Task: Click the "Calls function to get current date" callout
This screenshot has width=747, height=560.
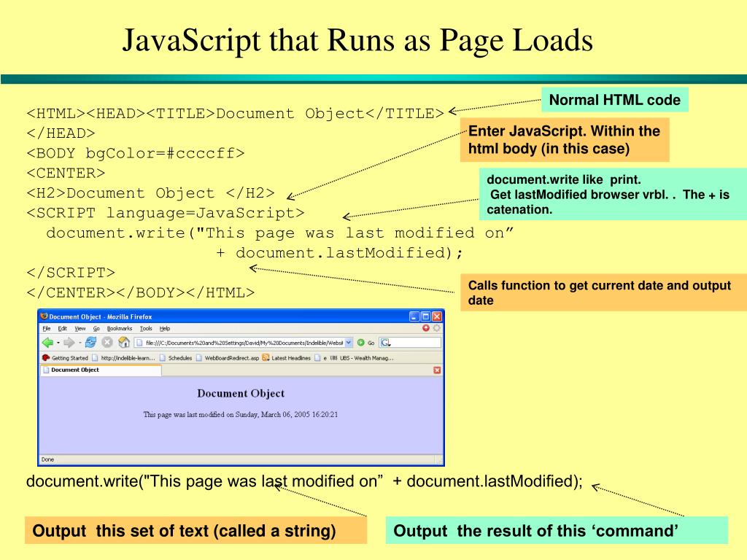Action: click(603, 292)
